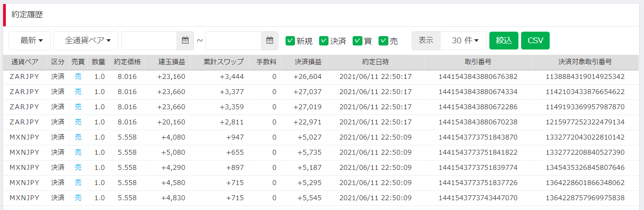Click the 数量 column header
This screenshot has width=644, height=210.
[98, 62]
